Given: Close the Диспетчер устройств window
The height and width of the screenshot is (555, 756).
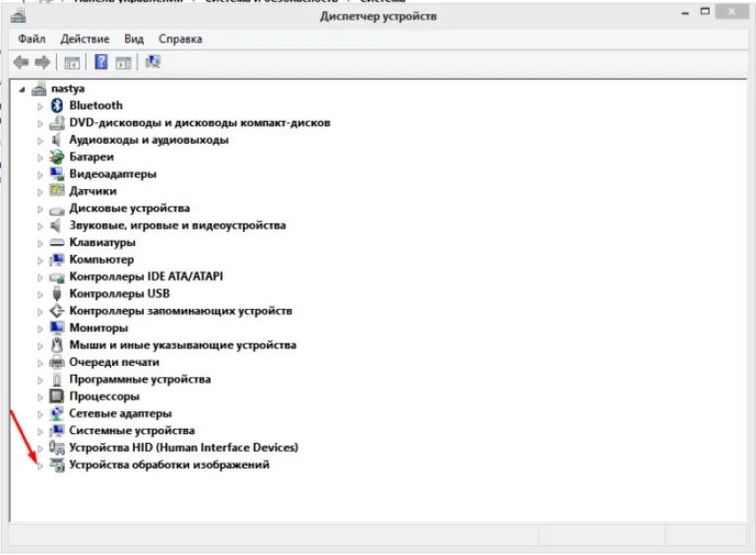Looking at the screenshot, I should click(732, 12).
